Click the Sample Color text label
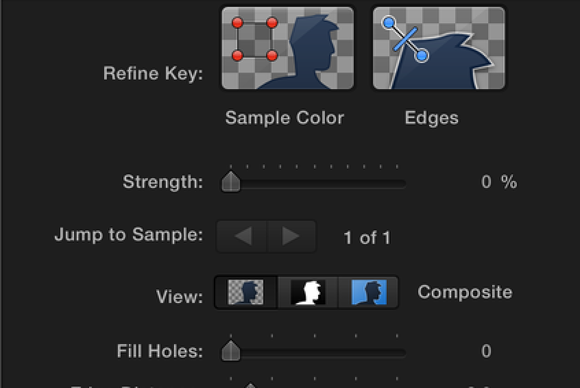Image resolution: width=580 pixels, height=388 pixels. click(x=285, y=118)
